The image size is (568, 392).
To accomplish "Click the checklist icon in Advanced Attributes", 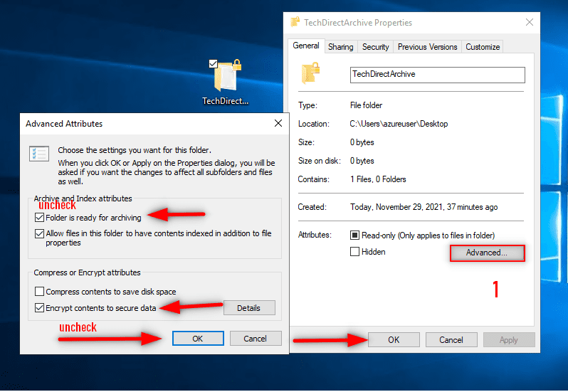I will tap(39, 154).
